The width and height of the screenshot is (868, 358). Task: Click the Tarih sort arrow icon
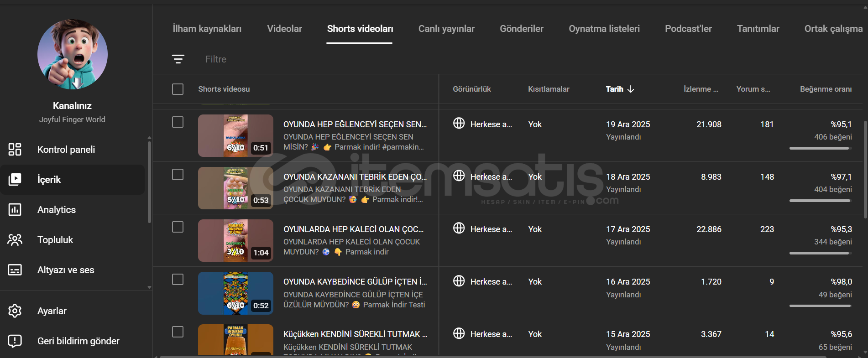pyautogui.click(x=631, y=89)
